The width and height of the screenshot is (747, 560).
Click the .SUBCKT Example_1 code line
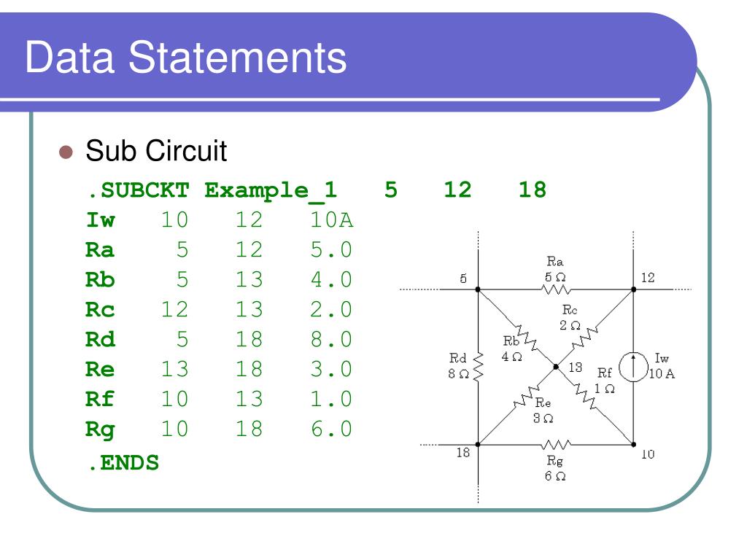coord(316,190)
